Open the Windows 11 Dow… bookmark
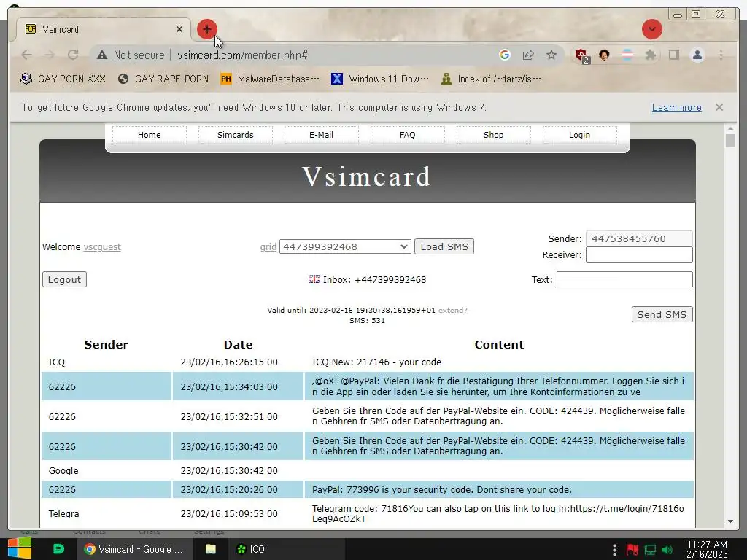The image size is (747, 560). coord(379,79)
